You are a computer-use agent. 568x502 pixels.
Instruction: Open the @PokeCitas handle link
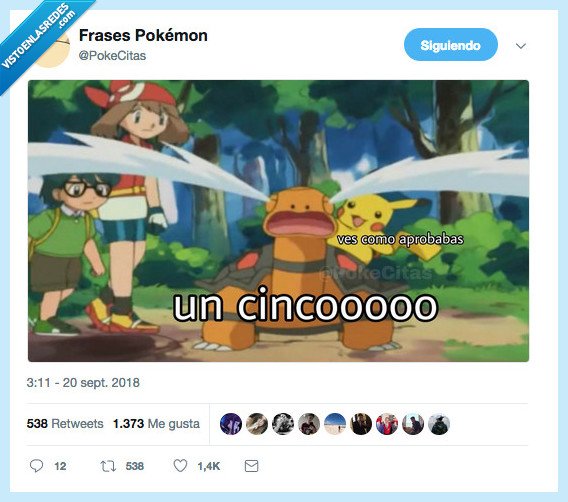click(112, 56)
